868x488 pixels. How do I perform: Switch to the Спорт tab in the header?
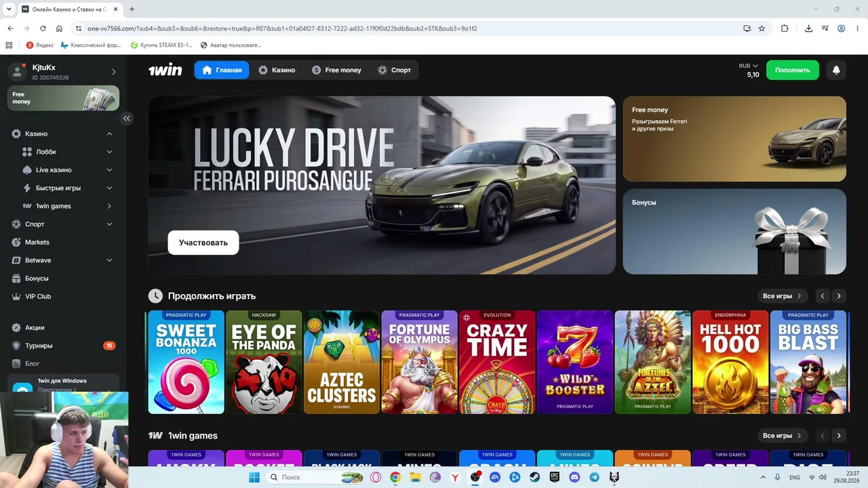395,70
